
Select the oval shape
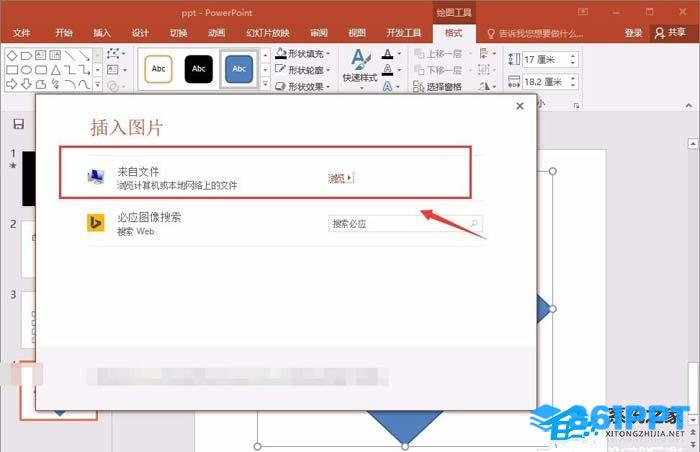pos(26,70)
